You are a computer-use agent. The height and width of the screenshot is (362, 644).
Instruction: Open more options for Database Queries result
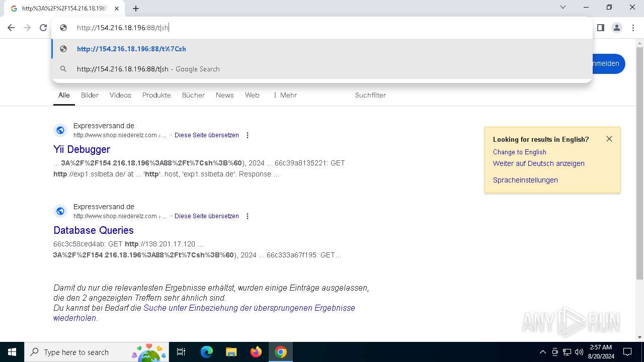point(247,216)
